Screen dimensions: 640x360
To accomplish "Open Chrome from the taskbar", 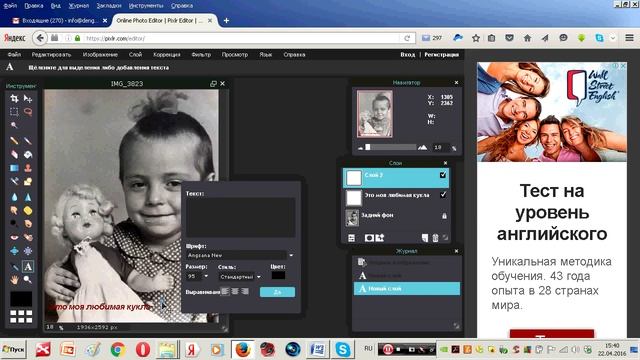I will 118,350.
